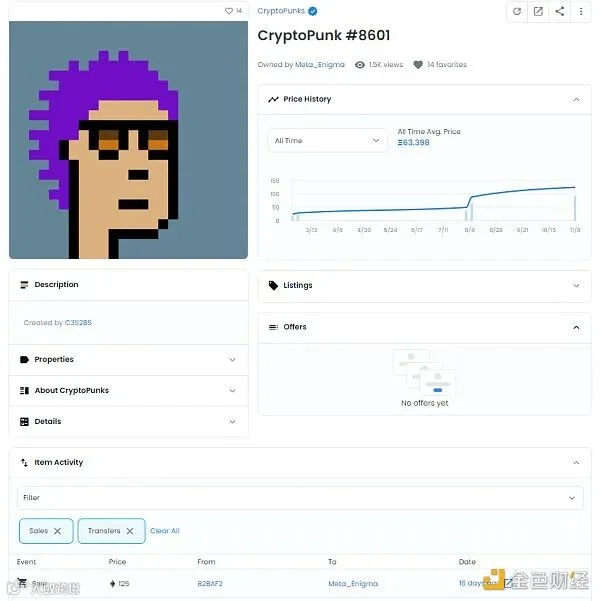
Task: Click the refresh metadata icon
Action: point(517,11)
